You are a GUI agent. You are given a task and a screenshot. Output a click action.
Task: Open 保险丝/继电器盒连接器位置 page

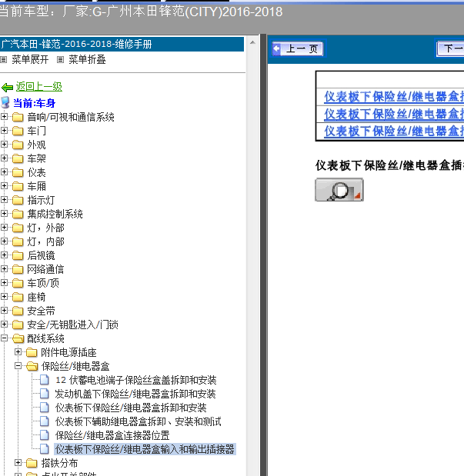point(112,435)
